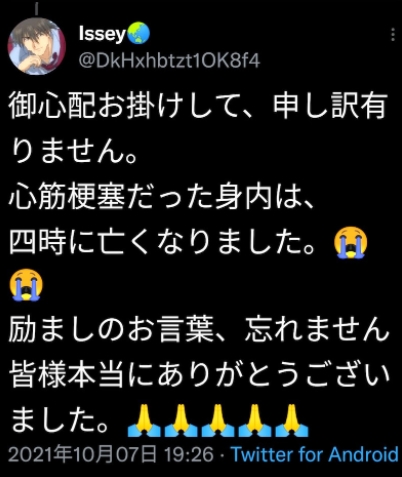402x477 pixels.
Task: Select the line 皆様本当にありがとうござい
Action: coord(199,375)
